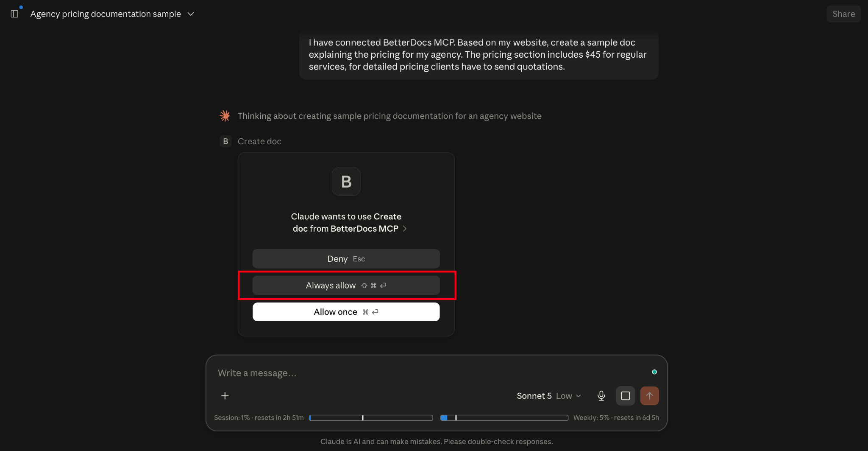Toggle the sidebar panel icon
868x451 pixels.
point(14,14)
